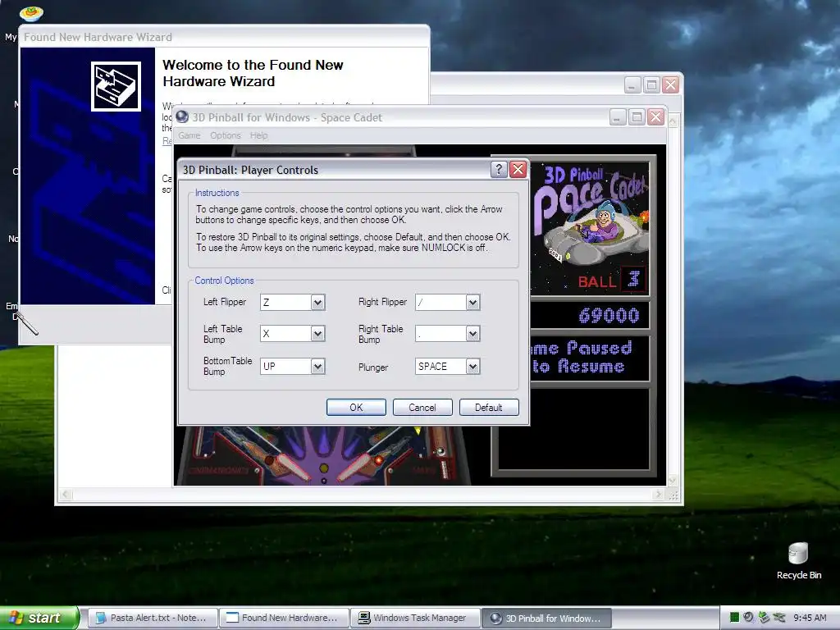Close the Player Controls dialog
Screen dimensions: 840x630
tap(518, 169)
